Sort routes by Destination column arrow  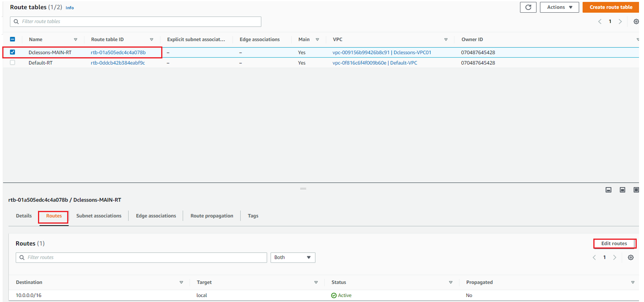[181, 282]
